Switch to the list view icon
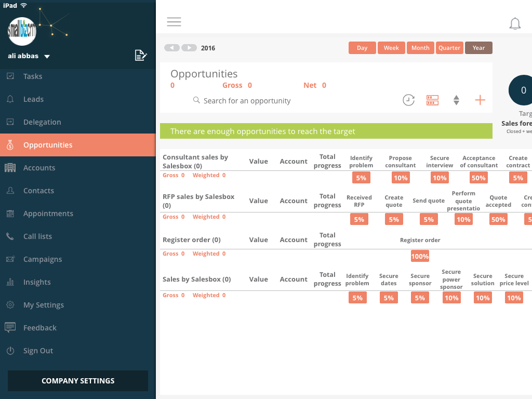 click(x=432, y=100)
